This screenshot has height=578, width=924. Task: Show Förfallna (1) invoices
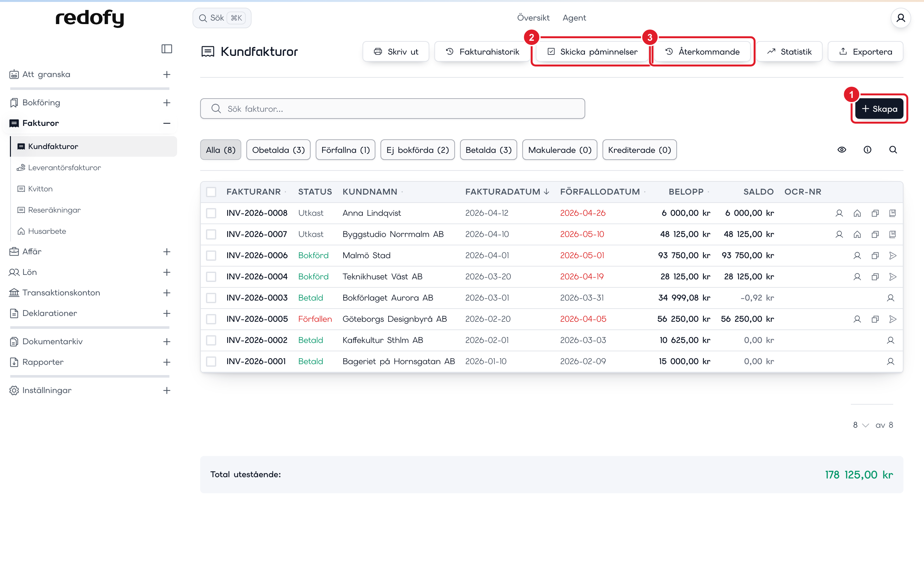coord(346,150)
